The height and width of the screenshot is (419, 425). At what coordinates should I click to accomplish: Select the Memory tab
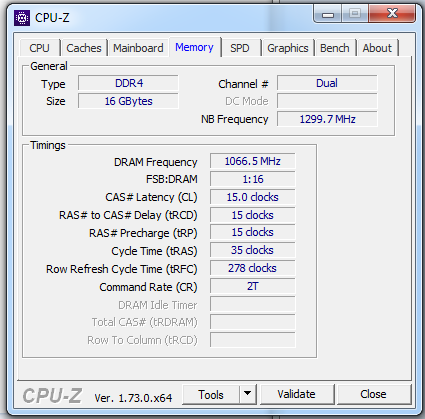[x=195, y=47]
